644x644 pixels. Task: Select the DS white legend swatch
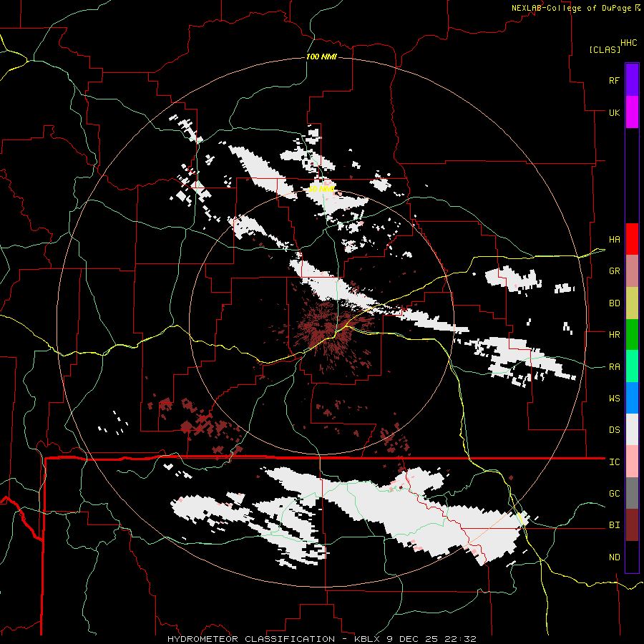click(x=632, y=429)
